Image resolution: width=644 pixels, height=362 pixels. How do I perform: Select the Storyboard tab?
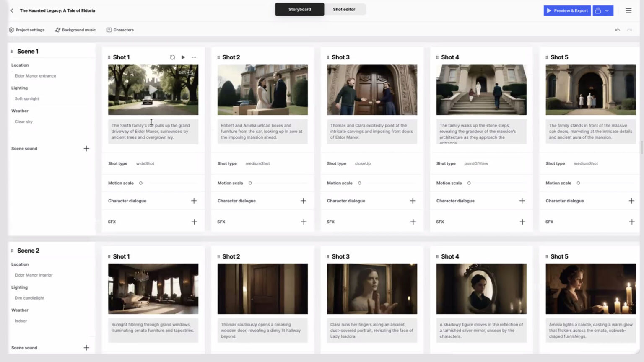click(x=299, y=9)
